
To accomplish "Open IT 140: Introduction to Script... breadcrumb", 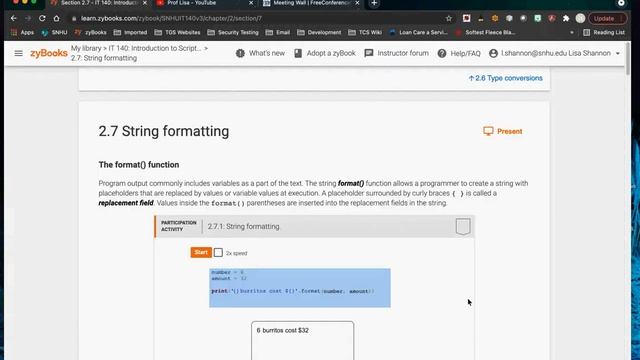I will point(155,48).
